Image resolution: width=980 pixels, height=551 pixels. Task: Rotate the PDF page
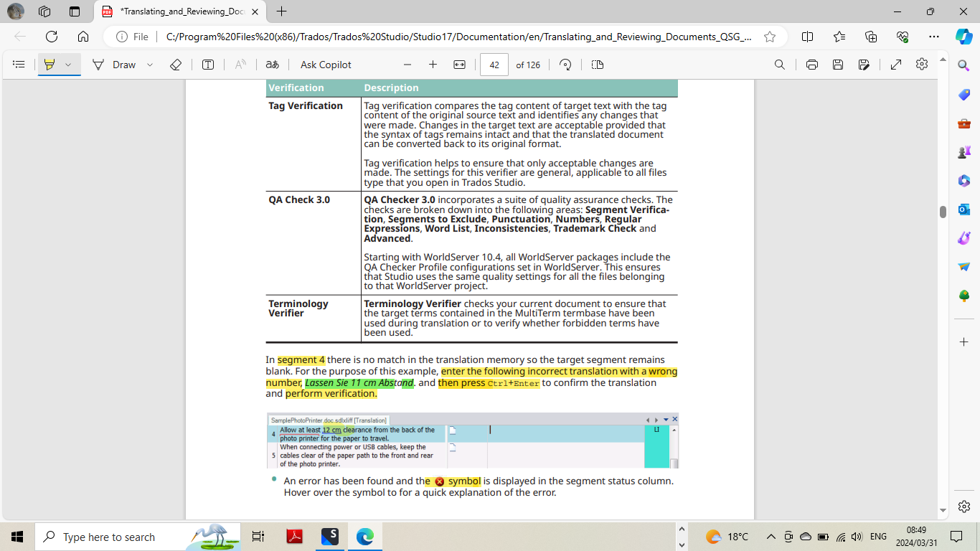point(565,65)
